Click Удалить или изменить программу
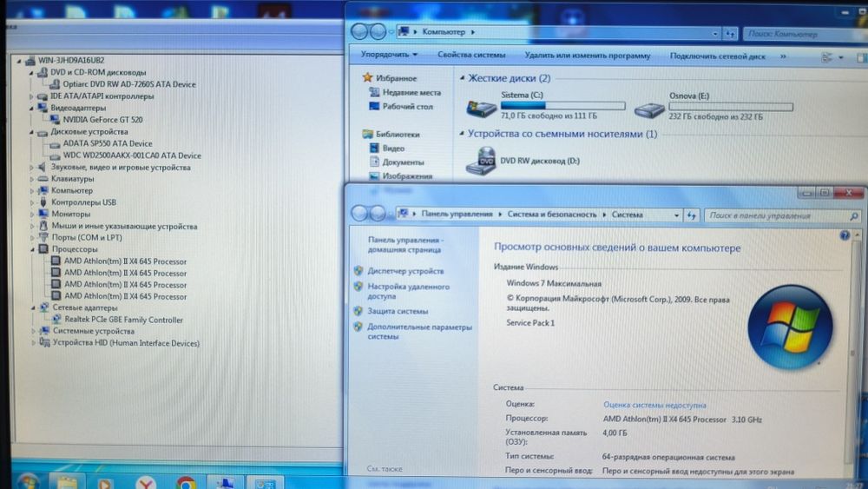The width and height of the screenshot is (868, 489). (588, 56)
